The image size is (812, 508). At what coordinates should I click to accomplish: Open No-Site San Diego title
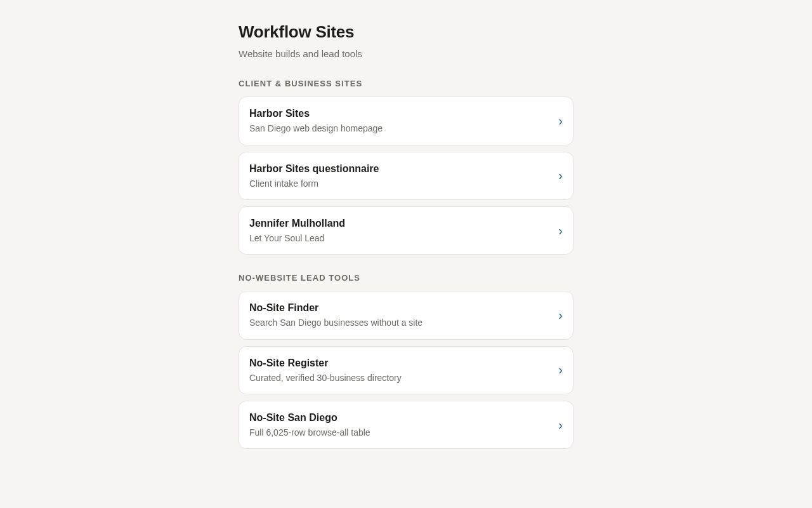coord(293,418)
